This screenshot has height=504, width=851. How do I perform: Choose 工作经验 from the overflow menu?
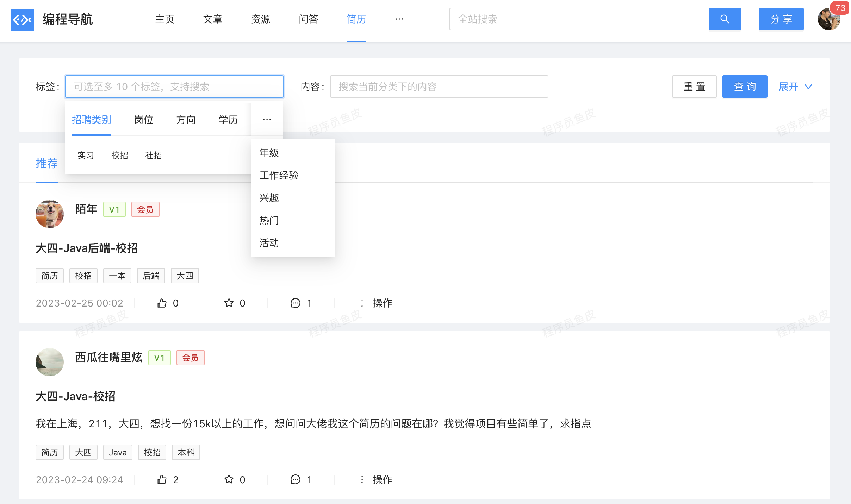tap(279, 175)
